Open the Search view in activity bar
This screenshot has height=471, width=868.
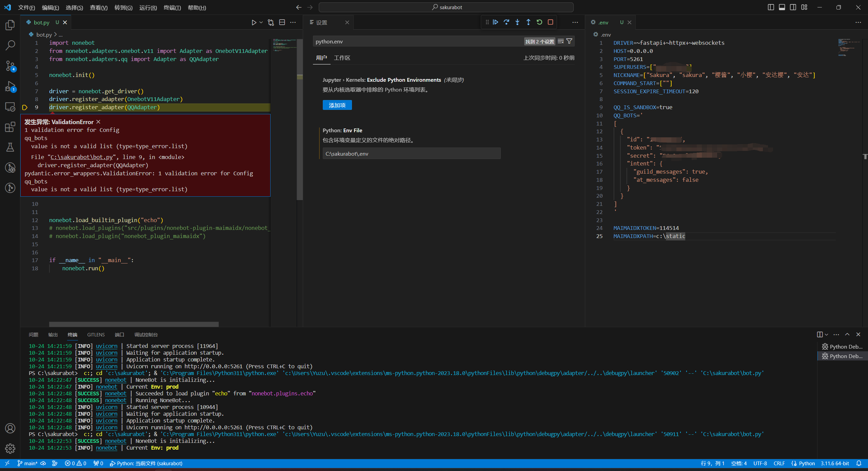point(10,45)
